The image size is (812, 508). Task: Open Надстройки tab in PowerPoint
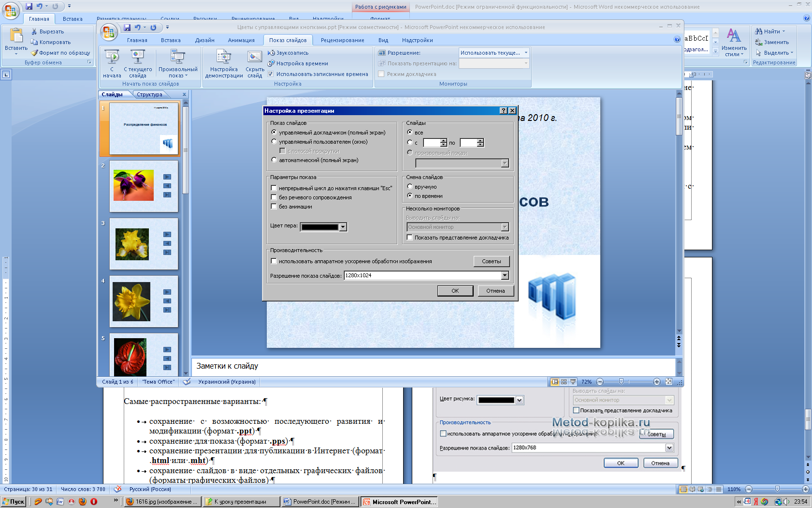pyautogui.click(x=417, y=40)
